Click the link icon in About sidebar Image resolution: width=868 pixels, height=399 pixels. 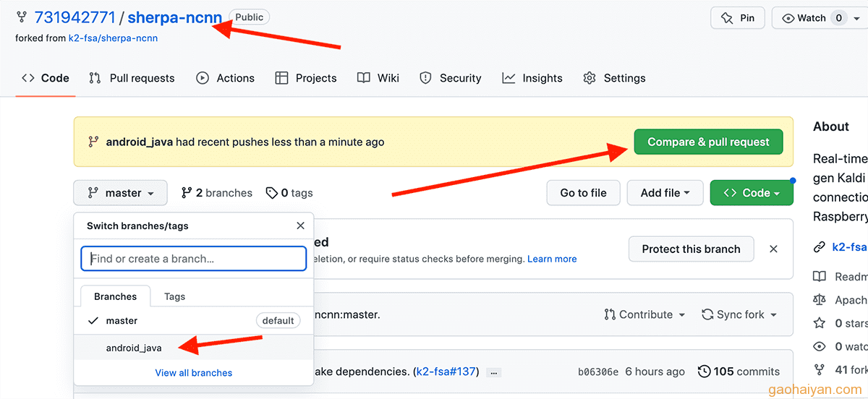pos(820,246)
